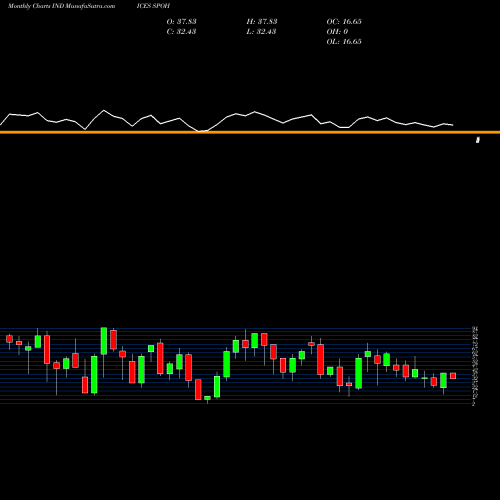Click the "Monthly Charts IND MunafaSutra.com" title text
500x500 pixels.
coord(61,6)
